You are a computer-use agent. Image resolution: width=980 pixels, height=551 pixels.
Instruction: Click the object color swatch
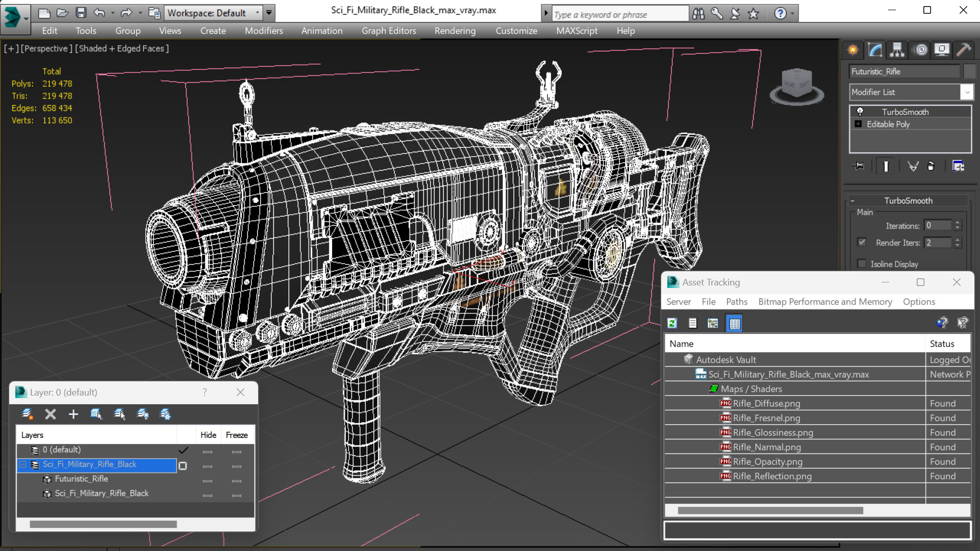click(x=969, y=71)
